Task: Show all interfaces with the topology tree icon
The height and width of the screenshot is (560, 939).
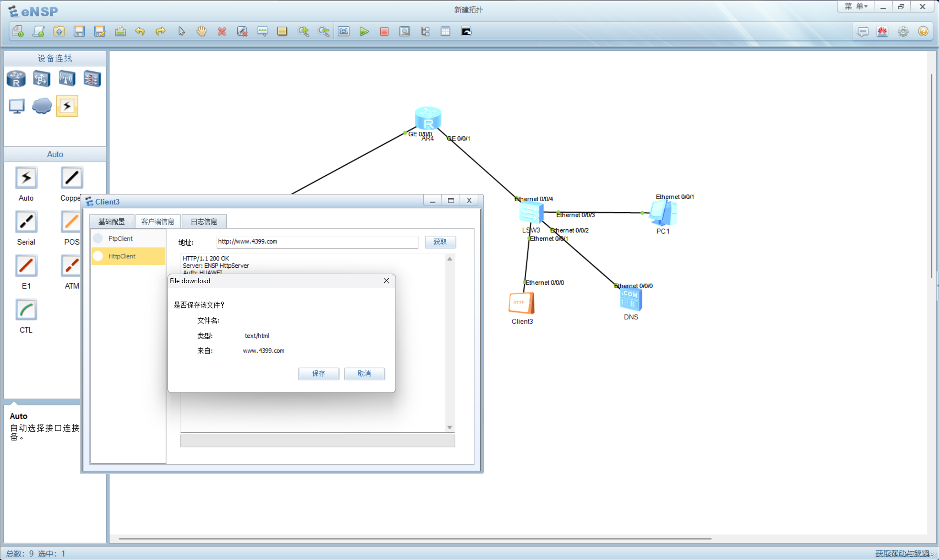Action: tap(425, 31)
